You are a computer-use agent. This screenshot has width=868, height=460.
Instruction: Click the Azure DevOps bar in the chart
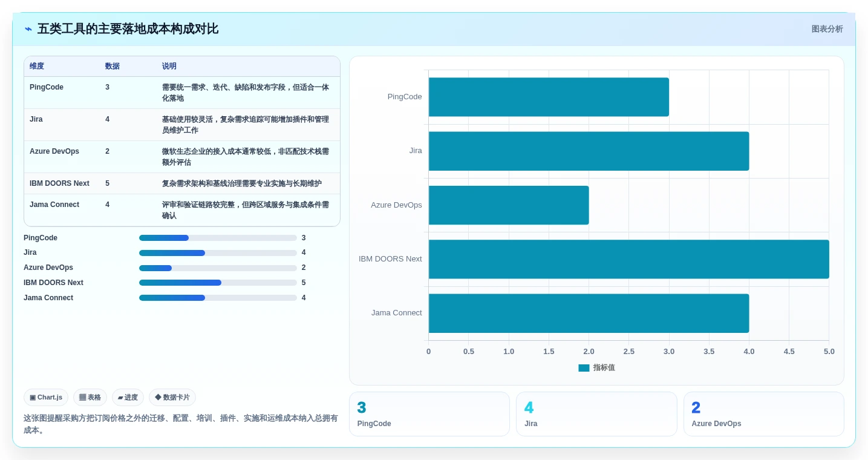[x=509, y=205]
